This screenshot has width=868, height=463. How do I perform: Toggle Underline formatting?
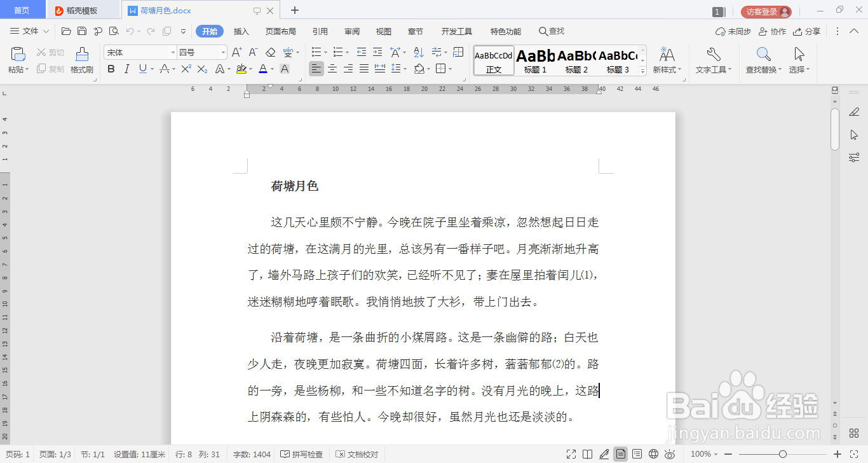click(142, 69)
